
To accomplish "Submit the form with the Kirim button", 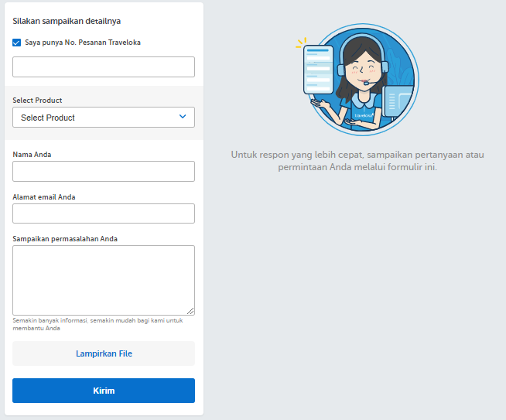I will coord(104,391).
